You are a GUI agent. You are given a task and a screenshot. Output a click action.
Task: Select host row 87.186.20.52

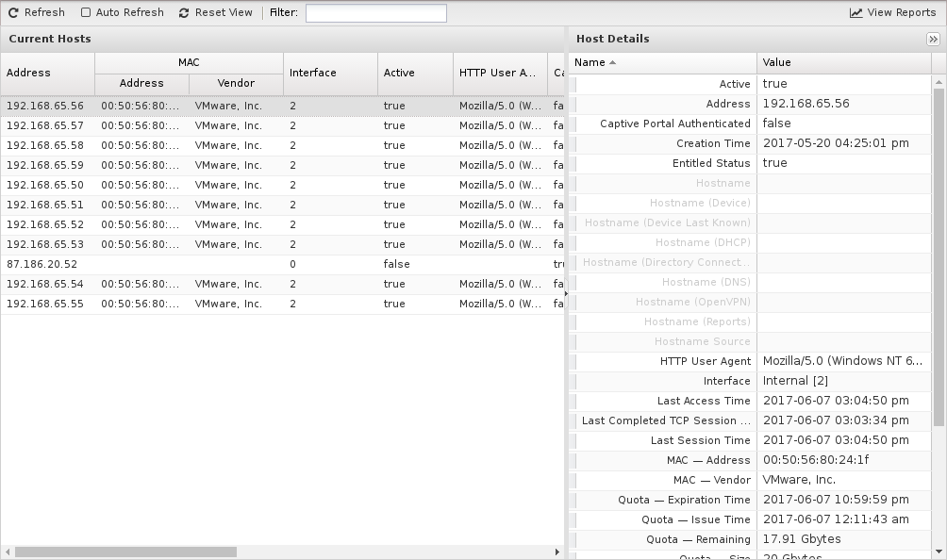(x=42, y=265)
